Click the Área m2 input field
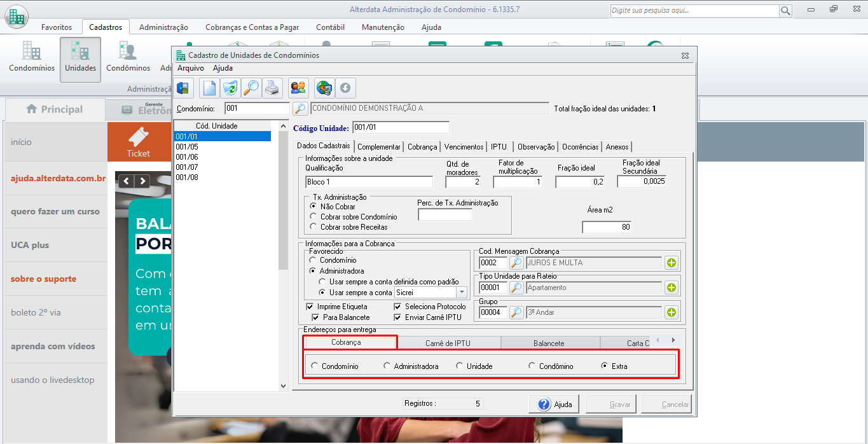Screen dimensions: 868x444 point(607,227)
